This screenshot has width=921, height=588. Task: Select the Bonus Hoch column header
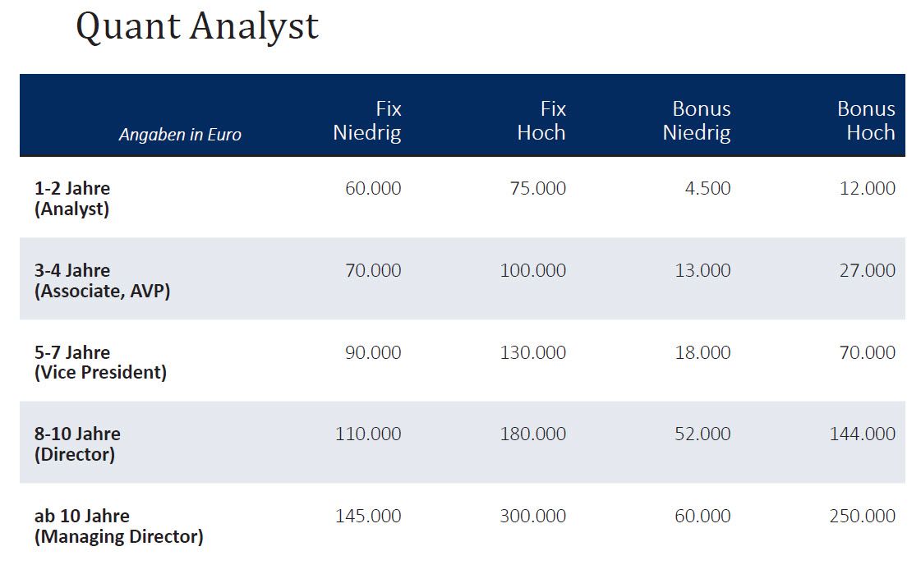(866, 121)
